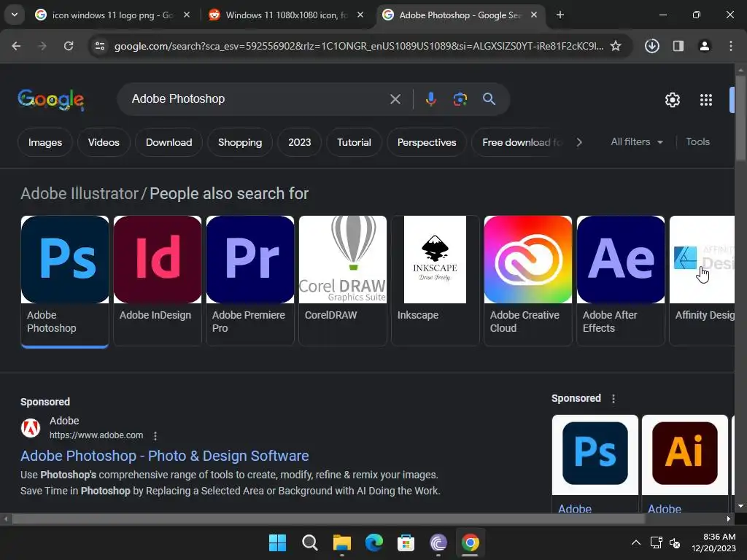Screen dimensions: 747x560
Task: Open Windows Start menu
Action: 277,542
